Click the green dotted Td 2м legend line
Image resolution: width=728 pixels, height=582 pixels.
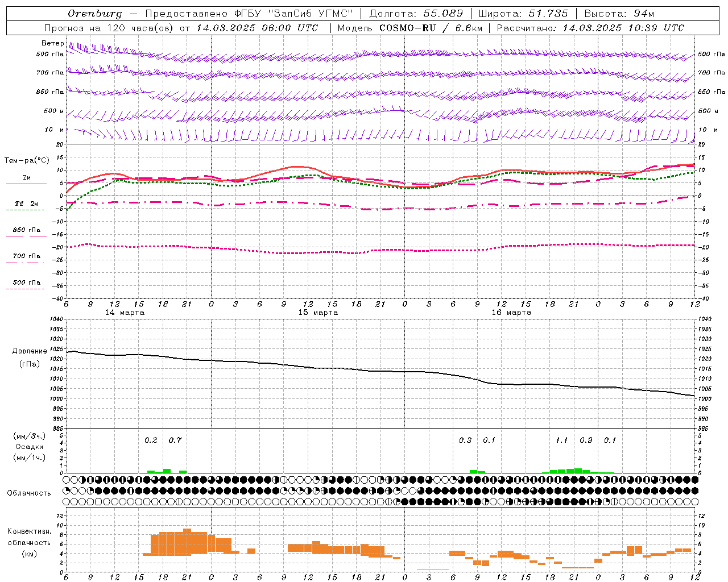pyautogui.click(x=25, y=210)
